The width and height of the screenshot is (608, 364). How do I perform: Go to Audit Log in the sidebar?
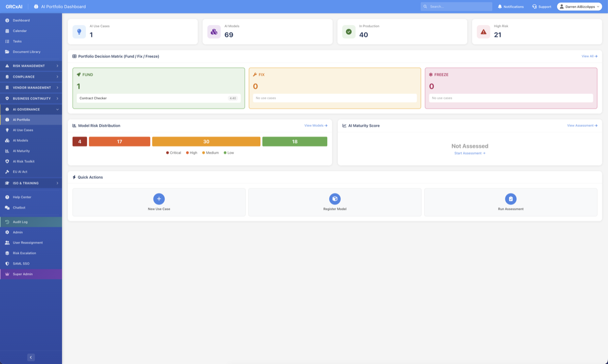(x=20, y=222)
